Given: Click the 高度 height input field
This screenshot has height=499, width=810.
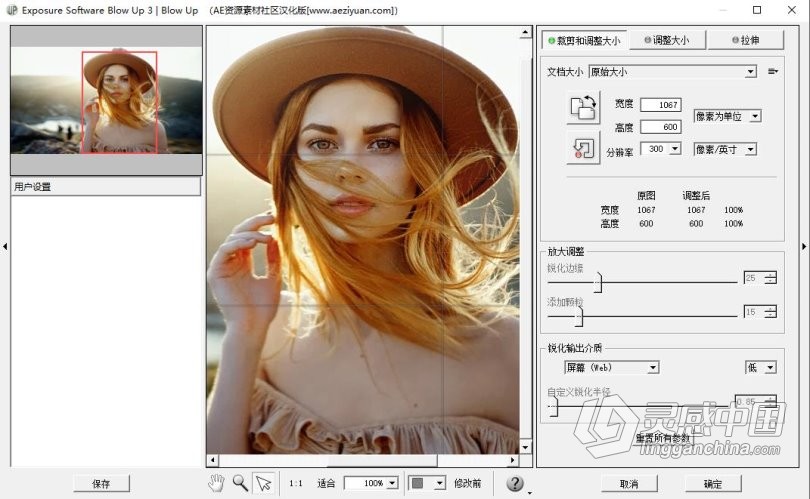Looking at the screenshot, I should (x=661, y=127).
